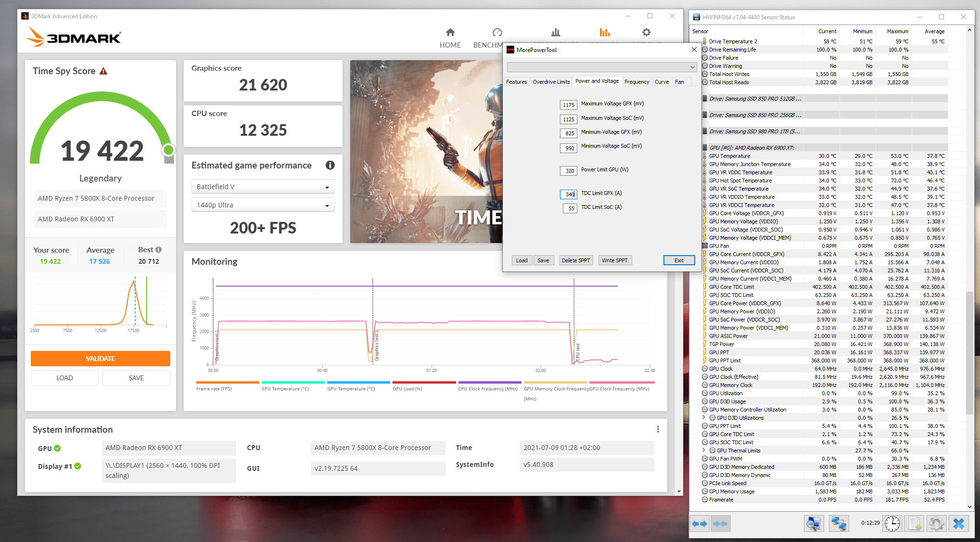Viewport: 980px width, 542px height.
Task: Click HWiNFO sensor magnifier monitor icon
Action: (814, 524)
